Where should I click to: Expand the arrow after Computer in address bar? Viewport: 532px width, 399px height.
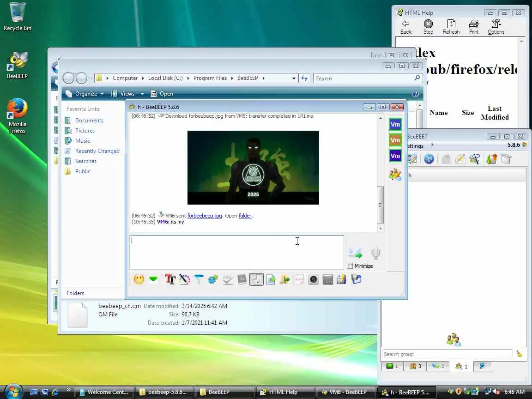tap(143, 78)
